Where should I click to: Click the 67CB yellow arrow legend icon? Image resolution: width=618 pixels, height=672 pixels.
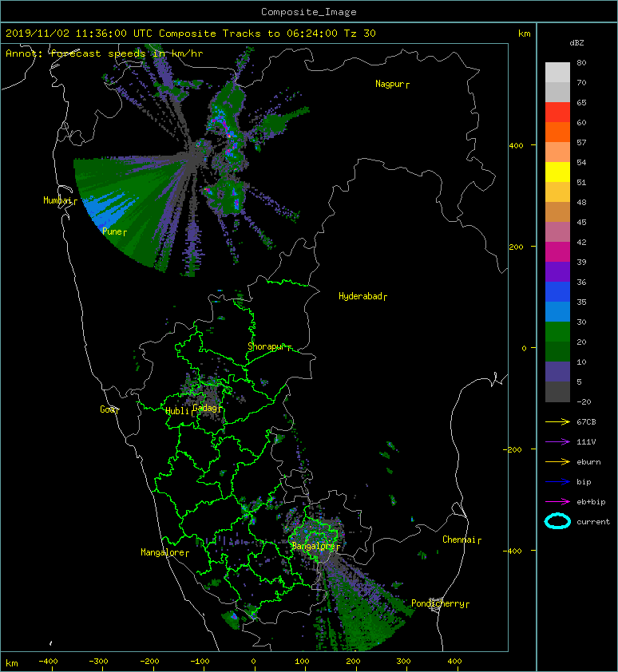pyautogui.click(x=557, y=421)
